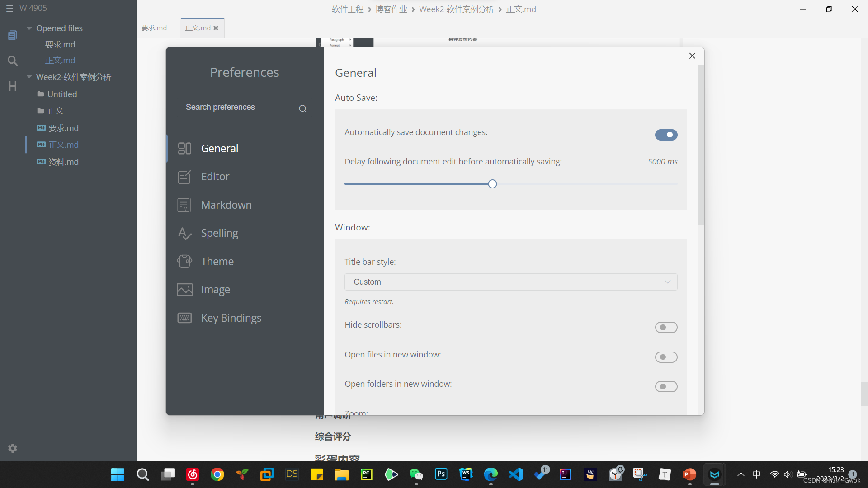Open the Markdown preferences category

[226, 205]
